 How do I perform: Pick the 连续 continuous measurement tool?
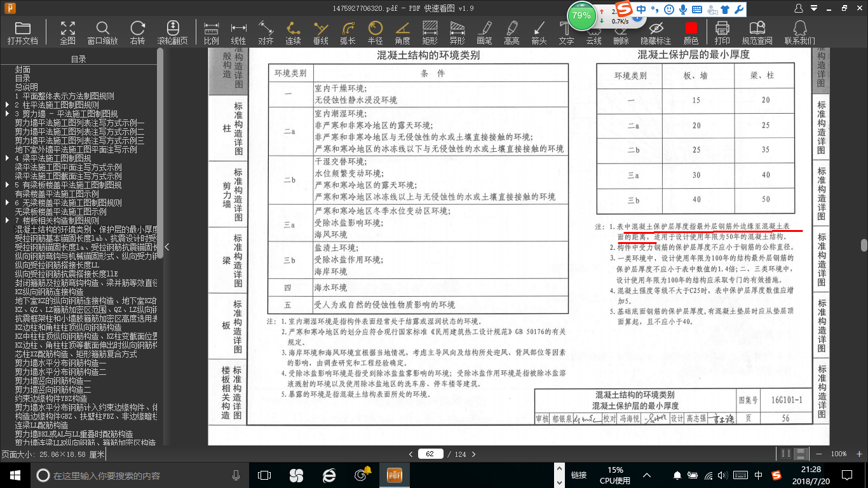[293, 32]
